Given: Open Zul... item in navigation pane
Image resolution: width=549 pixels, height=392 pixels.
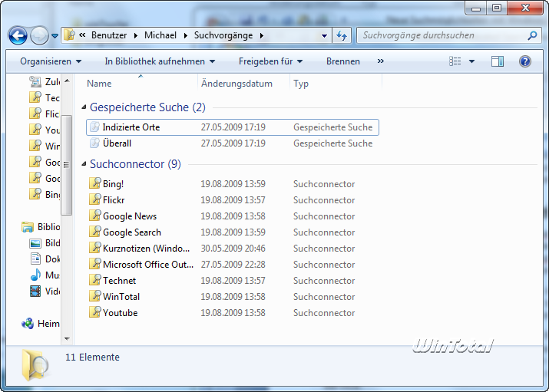Looking at the screenshot, I should pyautogui.click(x=45, y=82).
